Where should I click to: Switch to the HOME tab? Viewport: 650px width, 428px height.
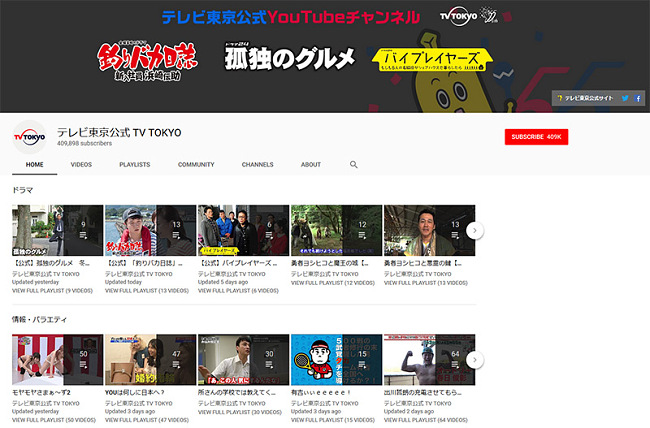pyautogui.click(x=34, y=165)
